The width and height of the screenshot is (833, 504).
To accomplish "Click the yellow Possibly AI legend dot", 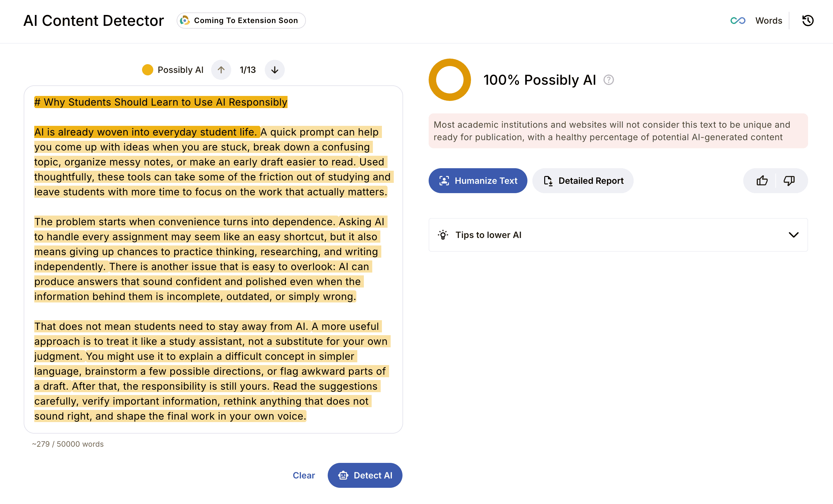I will (x=147, y=70).
